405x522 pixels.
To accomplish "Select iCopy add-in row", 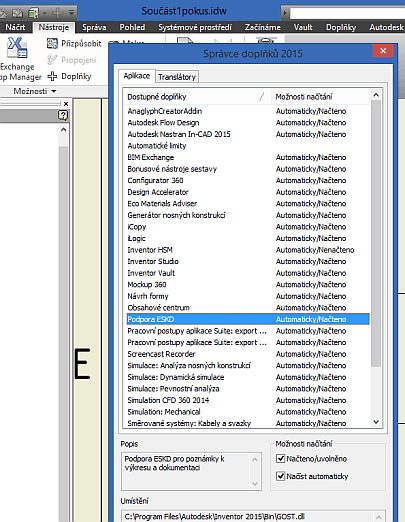I will coord(247,227).
